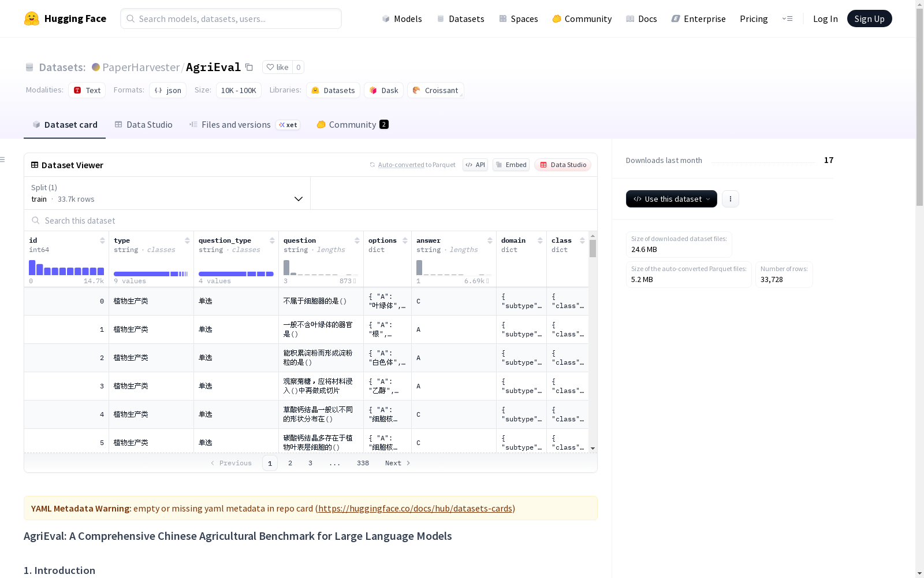
Task: Sort the question column
Action: pyautogui.click(x=357, y=240)
